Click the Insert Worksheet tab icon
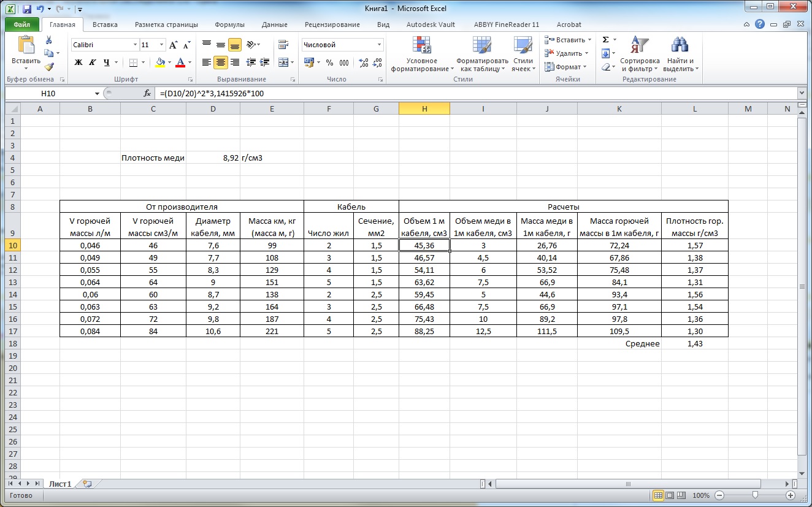812x507 pixels. pos(87,483)
